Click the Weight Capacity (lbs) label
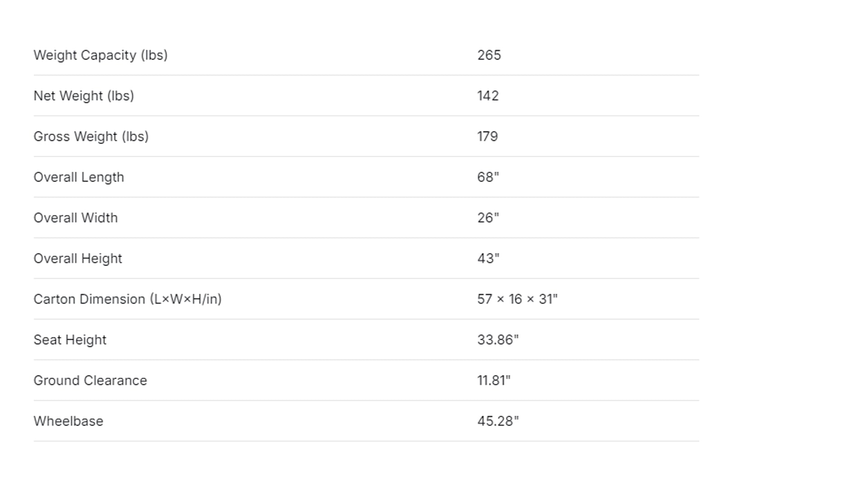The image size is (868, 488). (100, 55)
